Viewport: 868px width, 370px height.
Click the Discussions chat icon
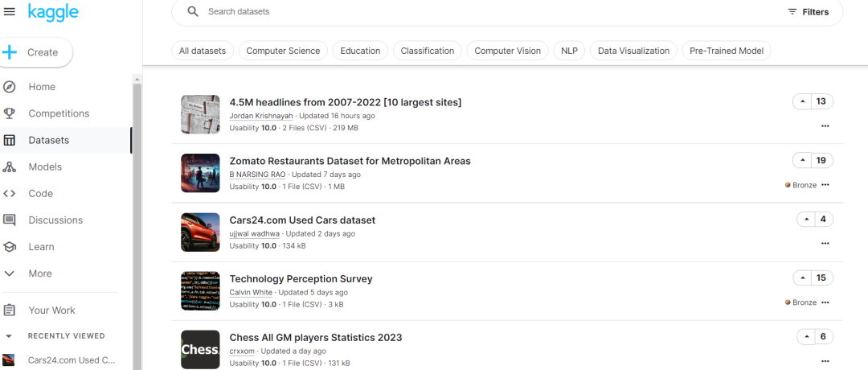point(9,220)
